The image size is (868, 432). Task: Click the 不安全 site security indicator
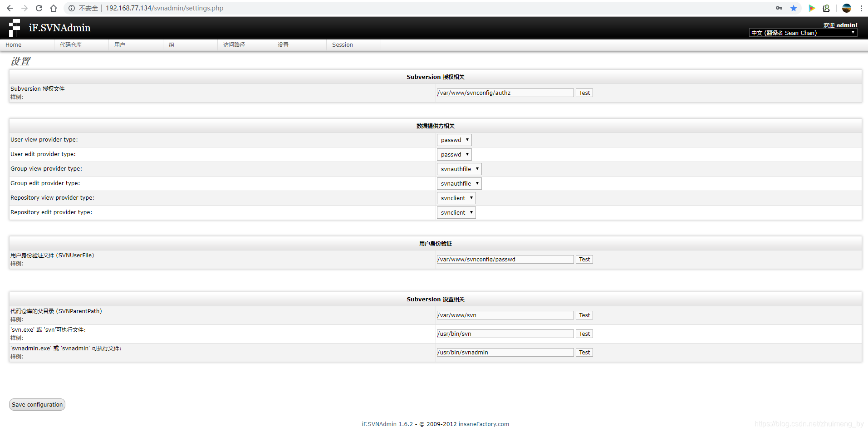click(x=88, y=8)
